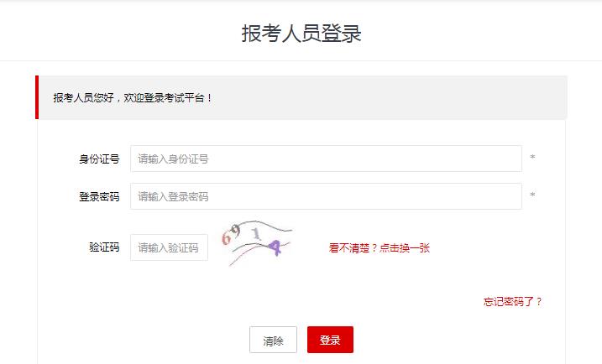Image resolution: width=602 pixels, height=364 pixels.
Task: Focus the 登录密码 password field
Action: [x=326, y=196]
